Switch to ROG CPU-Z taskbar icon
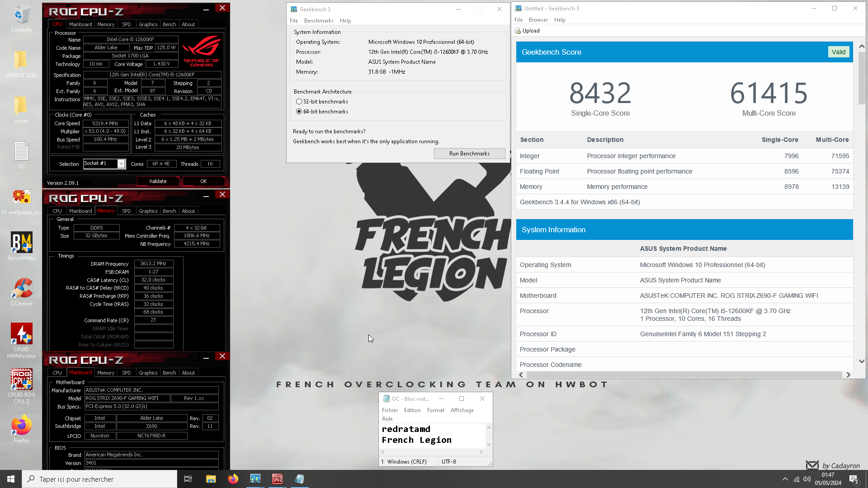 click(x=277, y=479)
